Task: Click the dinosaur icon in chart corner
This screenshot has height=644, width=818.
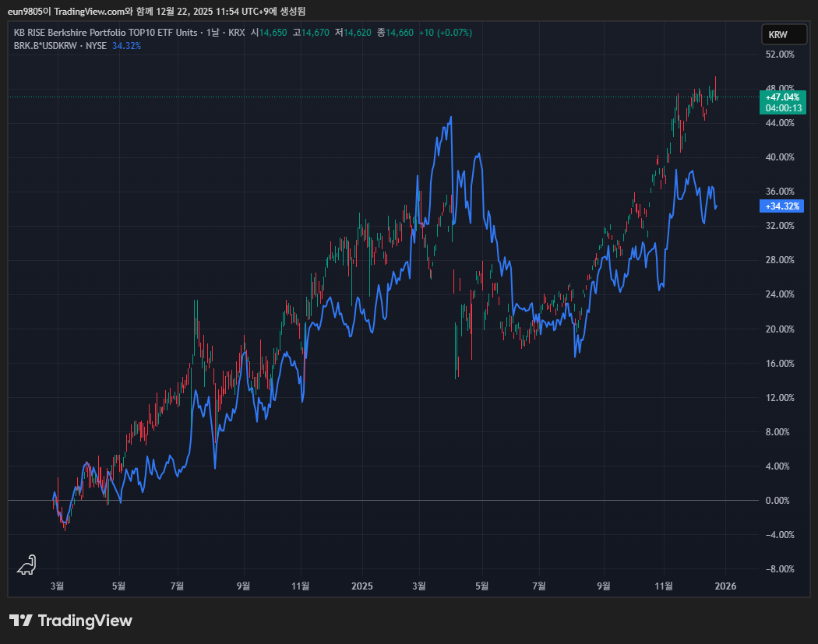Action: point(26,565)
